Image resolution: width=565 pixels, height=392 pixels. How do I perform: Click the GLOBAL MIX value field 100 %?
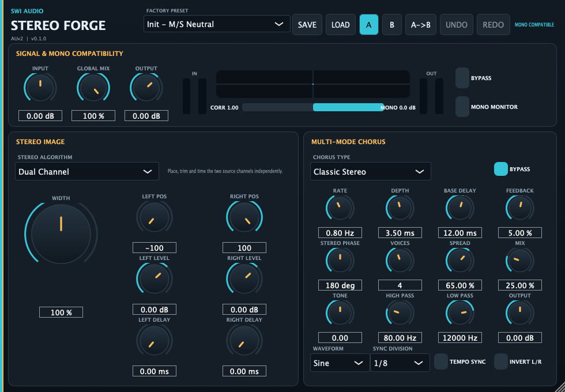point(93,116)
